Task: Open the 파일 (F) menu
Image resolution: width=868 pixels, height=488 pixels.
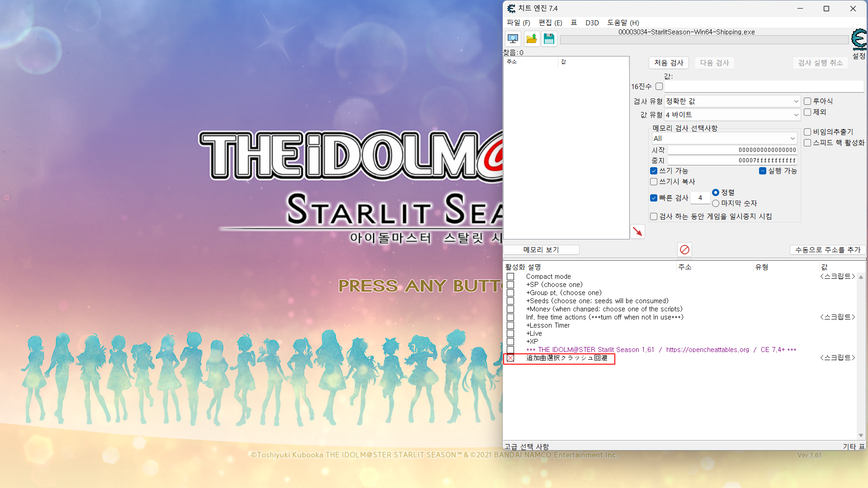Action: click(x=518, y=23)
